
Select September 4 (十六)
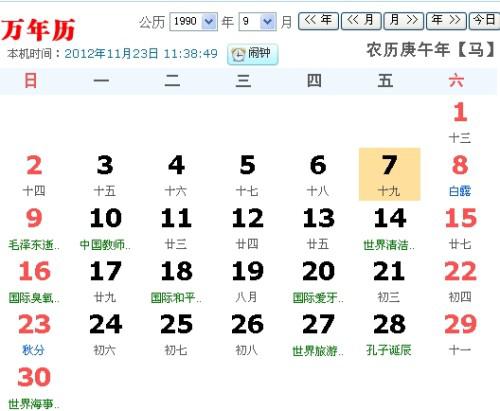coord(176,175)
